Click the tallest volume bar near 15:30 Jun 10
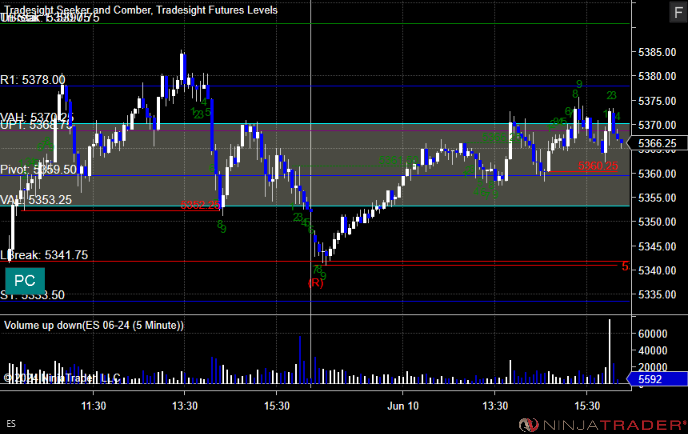688x434 pixels. [x=609, y=352]
